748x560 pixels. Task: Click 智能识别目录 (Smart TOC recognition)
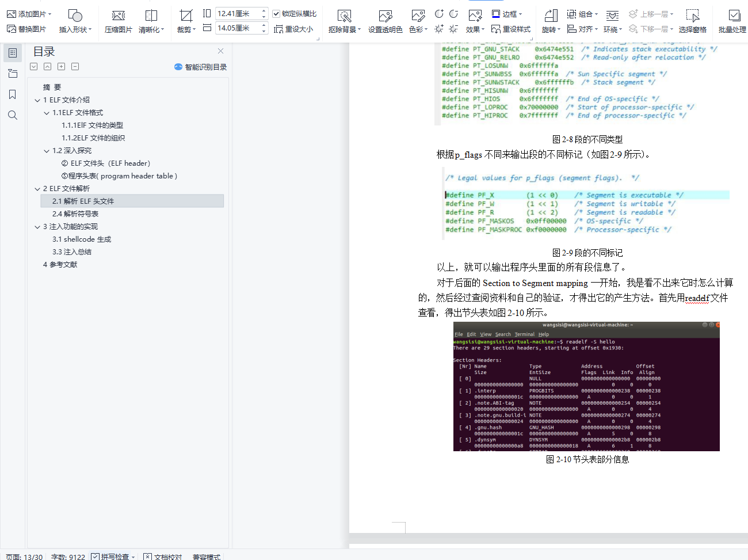click(x=200, y=67)
